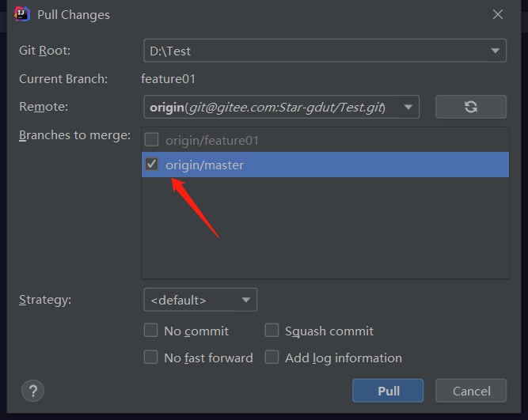This screenshot has width=528, height=420.
Task: Toggle Add log information checkbox
Action: [272, 358]
